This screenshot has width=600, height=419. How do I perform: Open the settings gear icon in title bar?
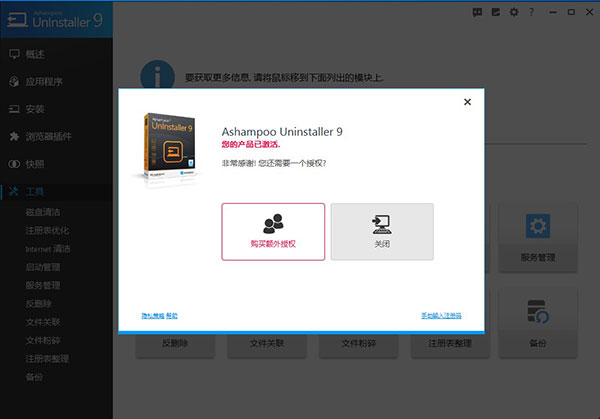click(514, 12)
